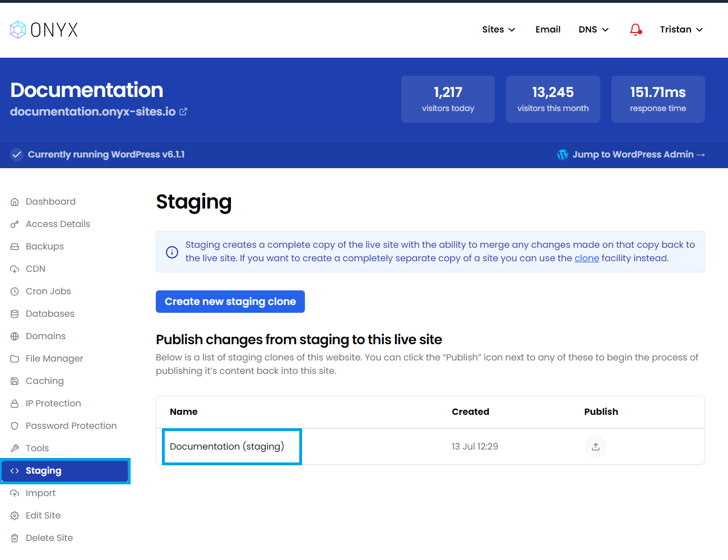
Task: Click the Databases cylinder icon
Action: (15, 314)
